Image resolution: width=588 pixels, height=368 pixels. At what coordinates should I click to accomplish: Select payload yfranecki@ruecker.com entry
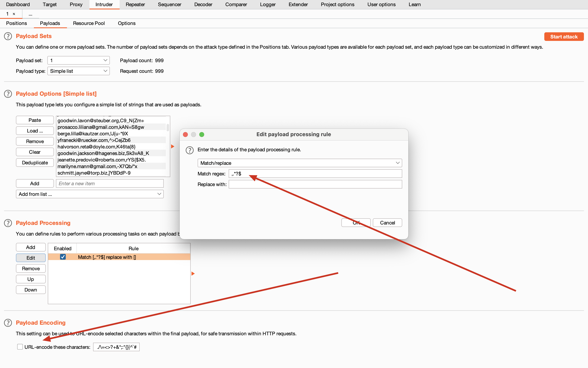point(111,140)
